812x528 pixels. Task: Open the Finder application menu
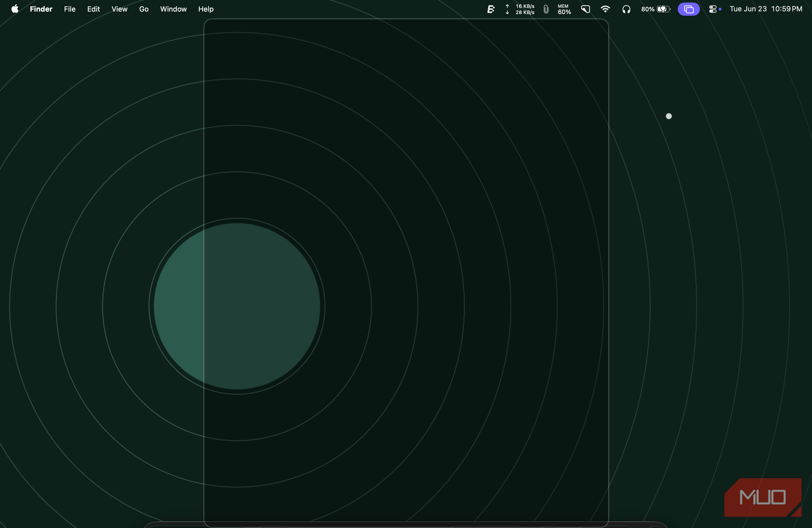point(41,9)
